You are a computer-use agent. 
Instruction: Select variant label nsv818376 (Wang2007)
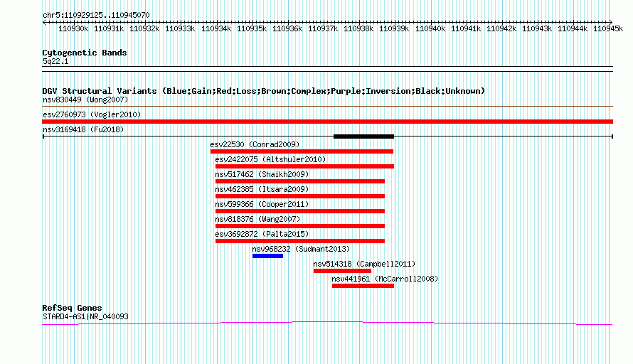coord(257,219)
